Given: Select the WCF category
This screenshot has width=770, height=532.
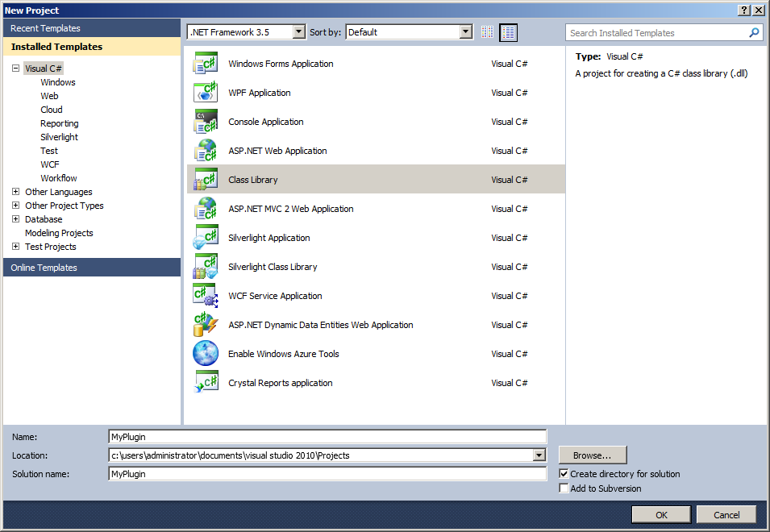Looking at the screenshot, I should (x=50, y=164).
